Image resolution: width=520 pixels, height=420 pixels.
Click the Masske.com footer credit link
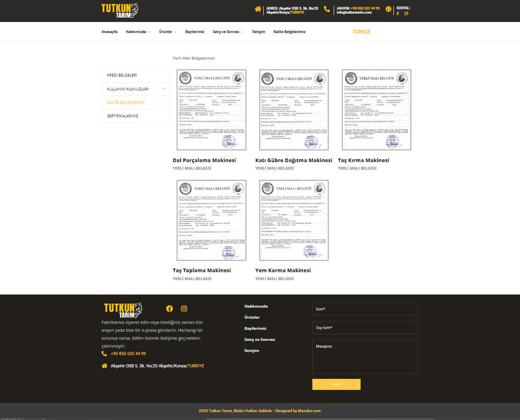coord(309,411)
